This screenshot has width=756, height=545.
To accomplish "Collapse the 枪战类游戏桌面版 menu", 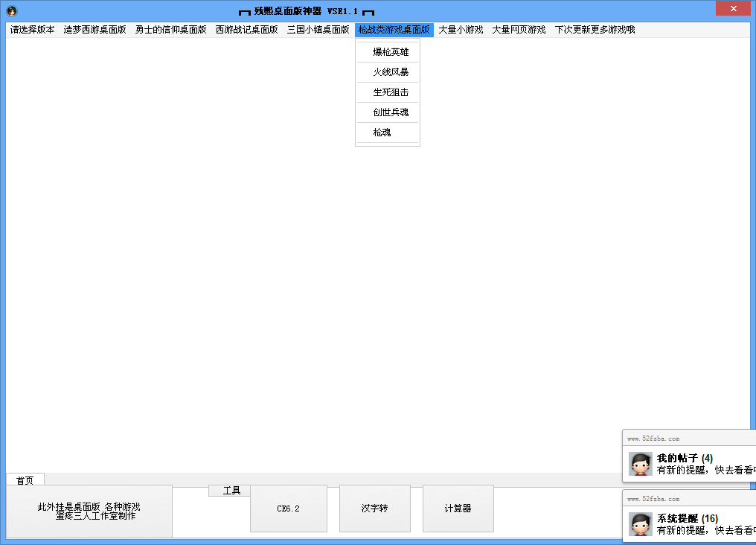I will click(x=394, y=30).
